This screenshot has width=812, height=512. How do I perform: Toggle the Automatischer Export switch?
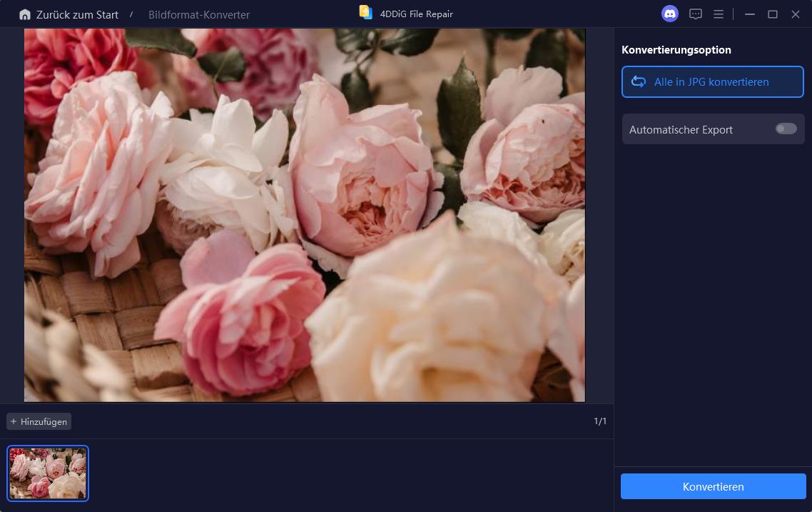pos(786,129)
